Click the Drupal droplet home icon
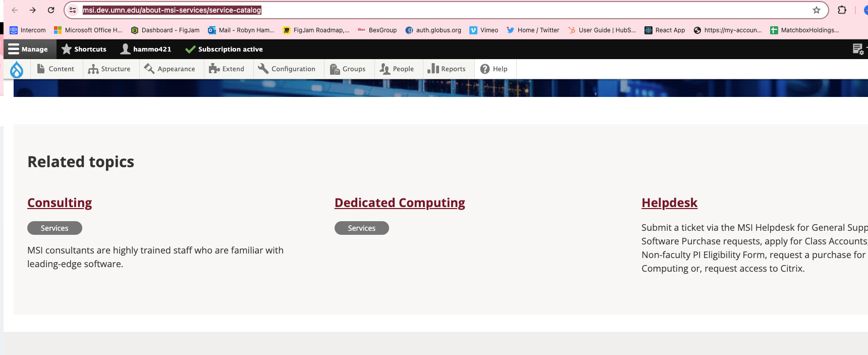Screen dimensions: 868x355 [x=17, y=69]
